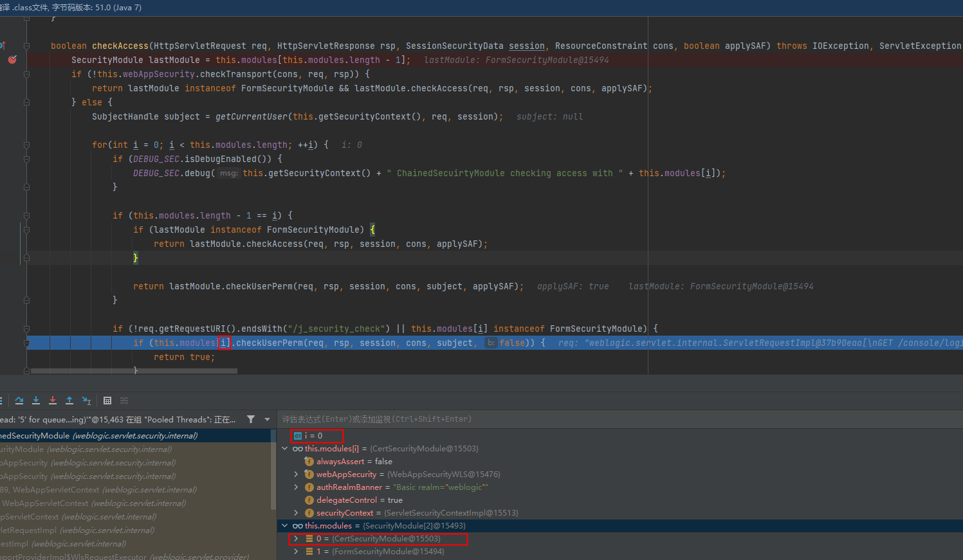Expand the authRealmBanner field node
Screen dimensions: 963x560
coord(296,487)
